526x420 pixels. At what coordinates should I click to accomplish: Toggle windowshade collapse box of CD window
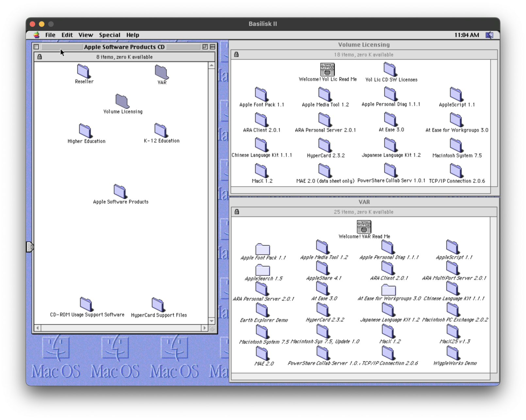213,47
